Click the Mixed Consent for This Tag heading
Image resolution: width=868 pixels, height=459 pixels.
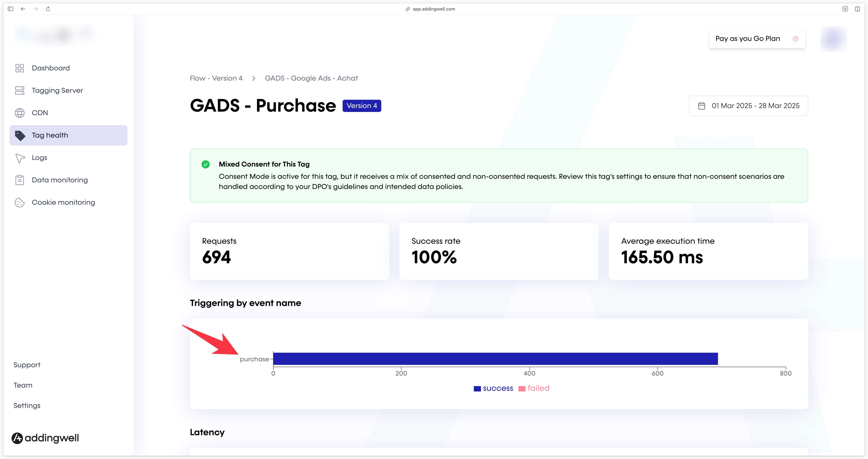click(x=264, y=164)
